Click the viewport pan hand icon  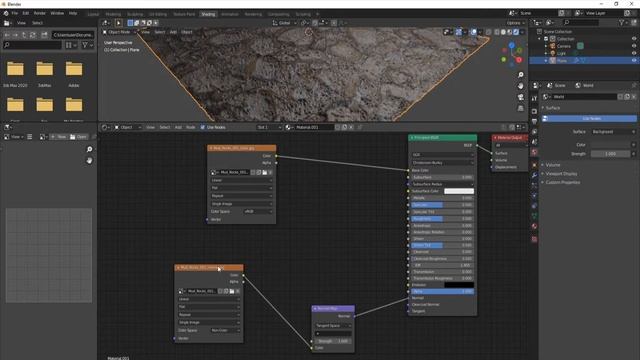point(520,86)
